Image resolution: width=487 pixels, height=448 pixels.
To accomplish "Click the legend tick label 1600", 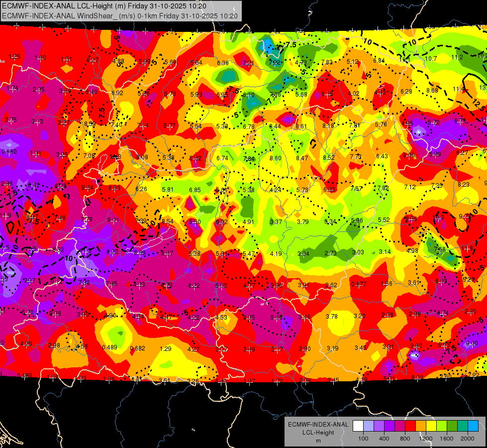I will [x=447, y=439].
